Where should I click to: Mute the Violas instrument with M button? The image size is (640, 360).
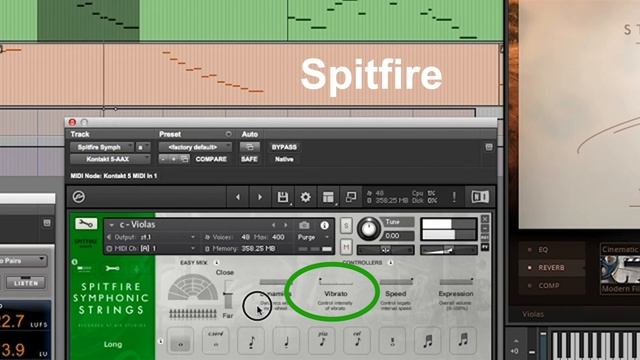(x=346, y=246)
